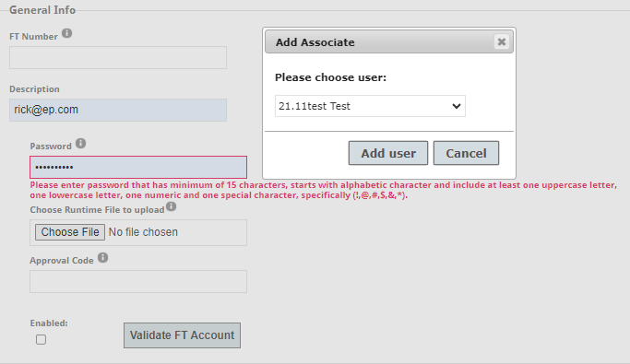Click the red password requirements error message
The image size is (630, 364).
pyautogui.click(x=324, y=190)
